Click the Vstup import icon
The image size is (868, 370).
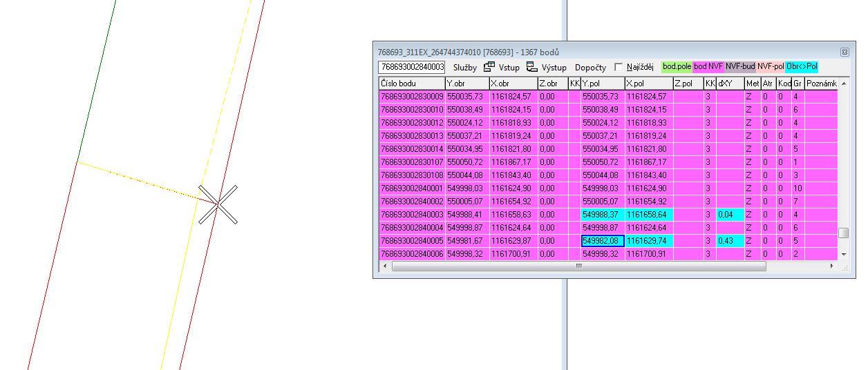pyautogui.click(x=489, y=67)
